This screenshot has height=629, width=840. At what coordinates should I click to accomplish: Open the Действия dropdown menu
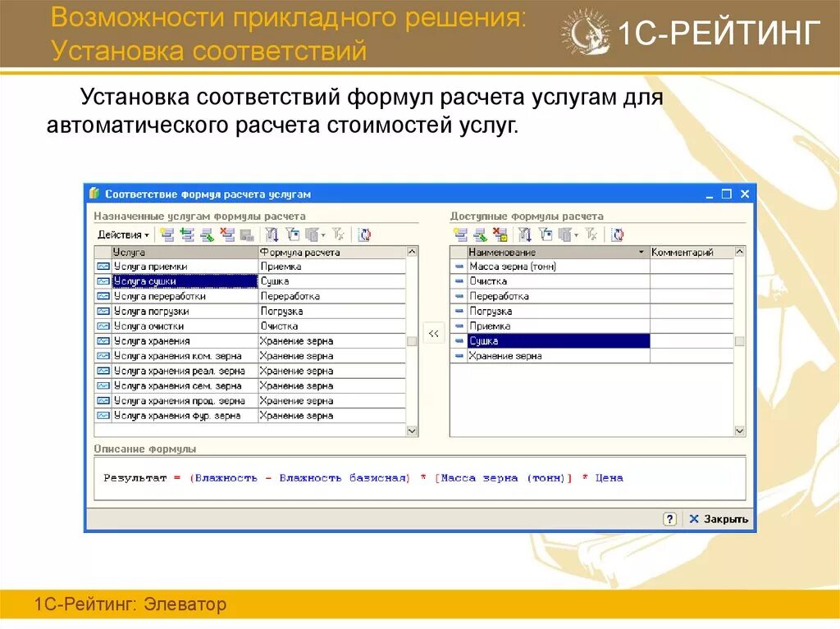(x=123, y=235)
